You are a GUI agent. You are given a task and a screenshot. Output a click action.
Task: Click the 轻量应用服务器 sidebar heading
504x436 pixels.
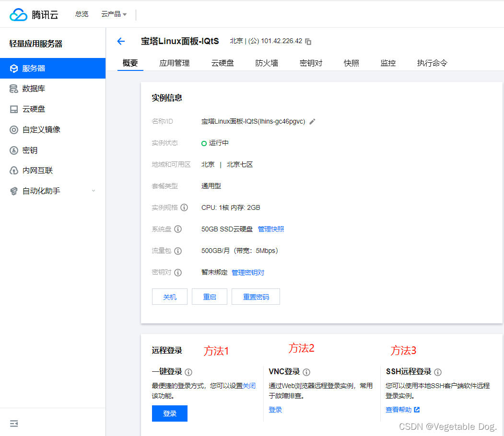35,44
